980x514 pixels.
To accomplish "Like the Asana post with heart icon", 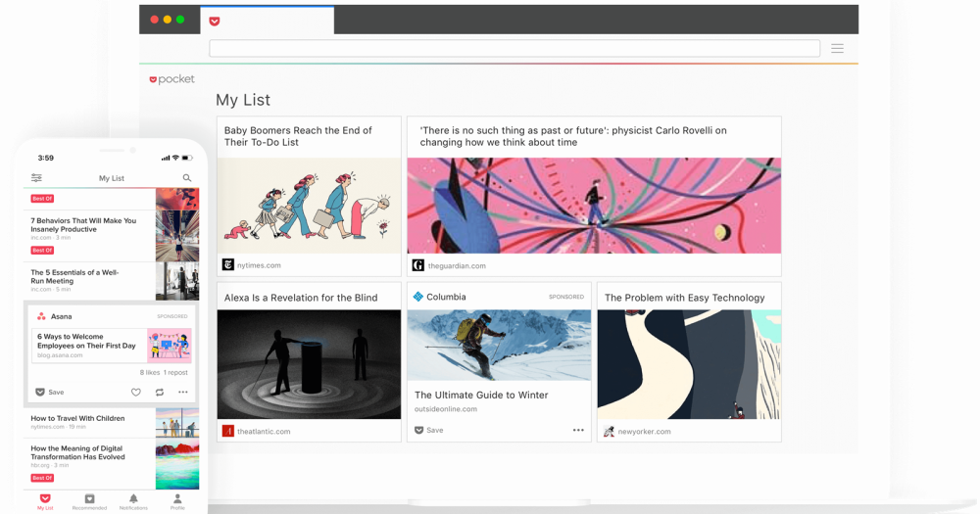I will pos(135,393).
